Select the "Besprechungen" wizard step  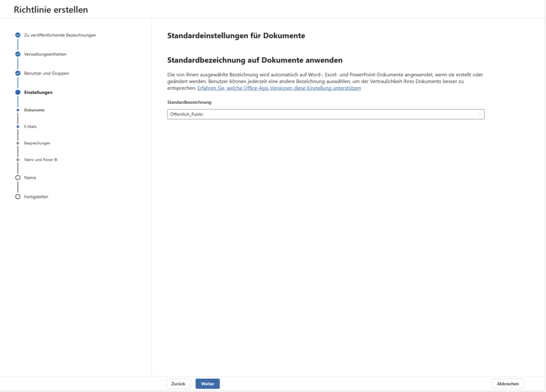[36, 143]
